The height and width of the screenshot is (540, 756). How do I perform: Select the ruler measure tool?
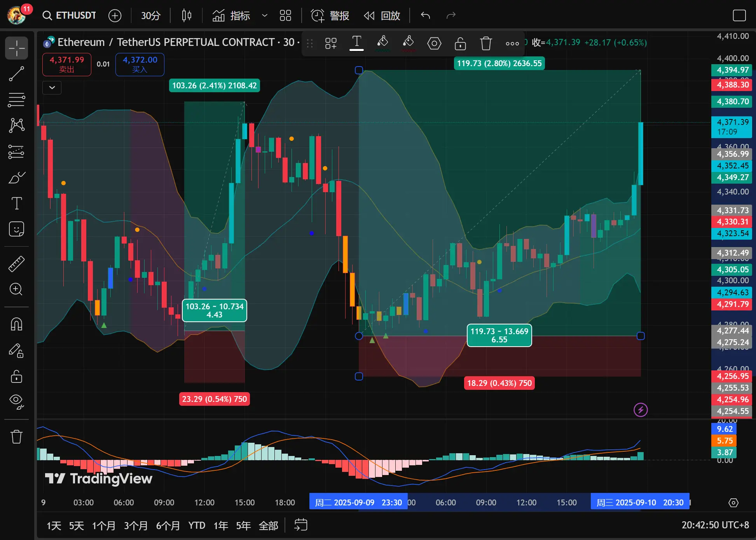[x=16, y=263]
